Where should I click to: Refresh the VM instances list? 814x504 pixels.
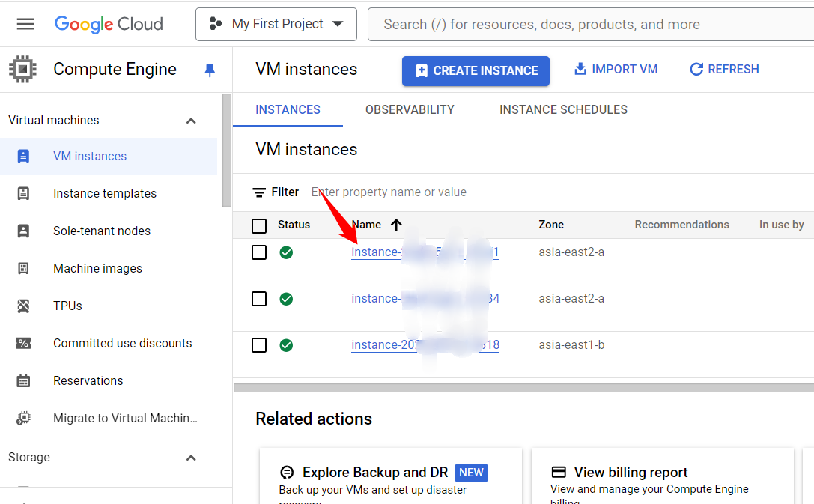(x=724, y=69)
